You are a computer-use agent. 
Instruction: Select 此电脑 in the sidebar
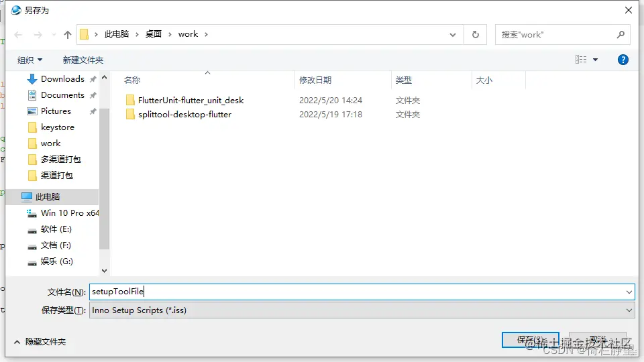click(x=52, y=196)
